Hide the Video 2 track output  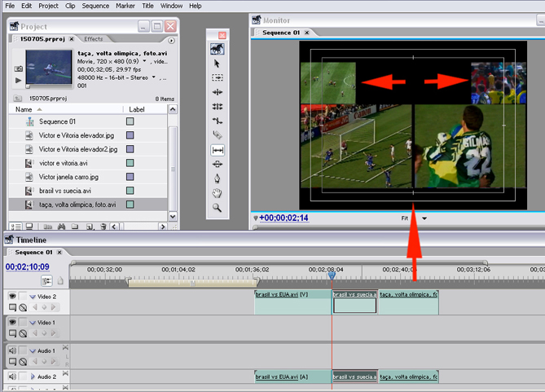coord(12,297)
